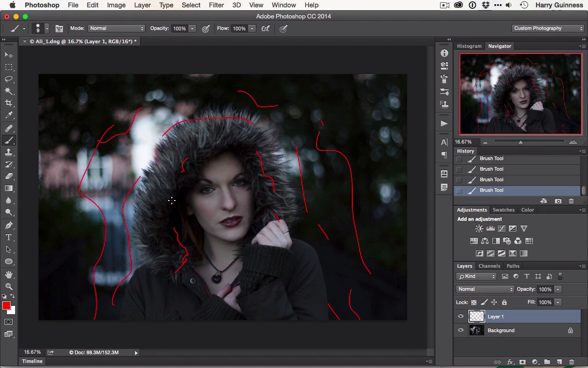Click the Navigator preview thumbnail
The width and height of the screenshot is (588, 368).
520,94
